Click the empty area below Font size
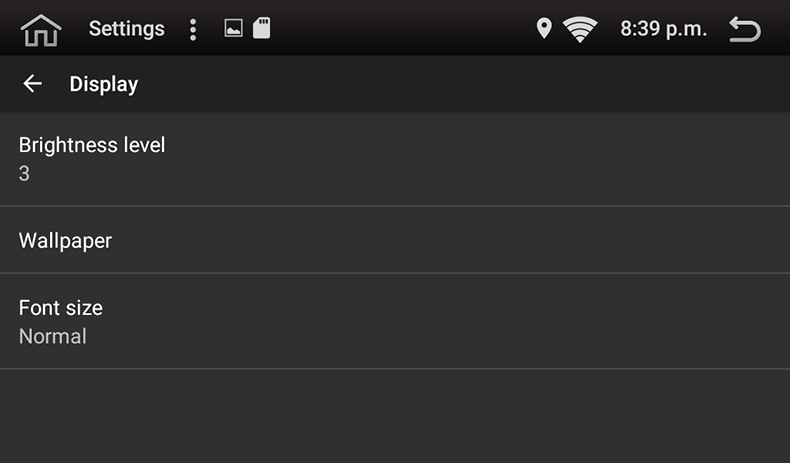 point(395,415)
